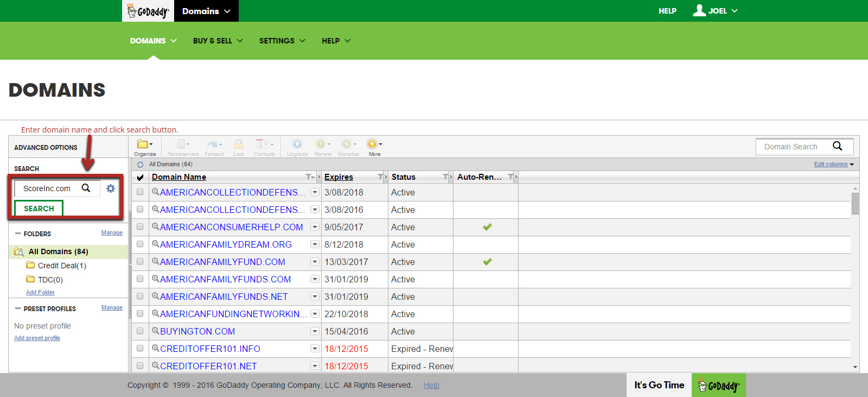Click the Credit Deal folder icon

[x=30, y=265]
